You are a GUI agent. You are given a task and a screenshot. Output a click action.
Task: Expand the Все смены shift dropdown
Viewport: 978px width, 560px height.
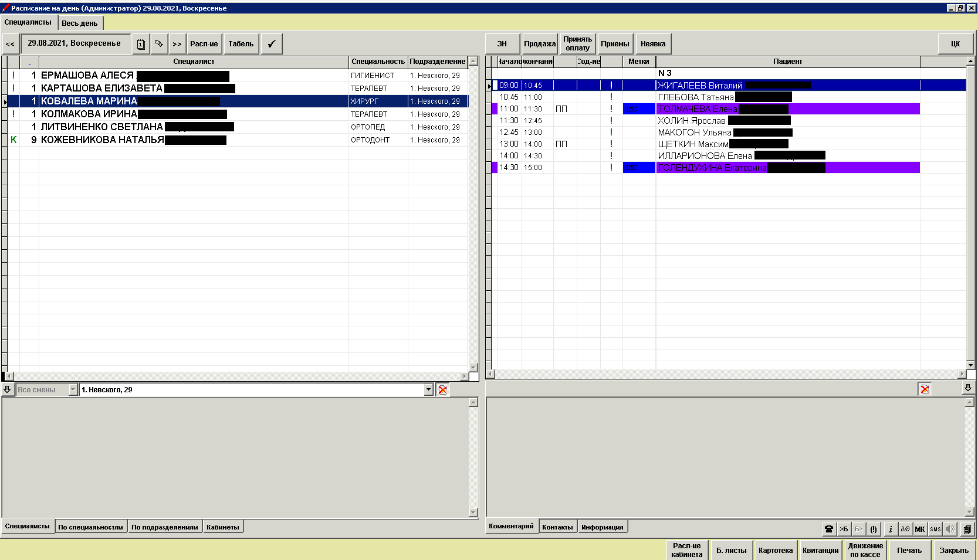[73, 390]
